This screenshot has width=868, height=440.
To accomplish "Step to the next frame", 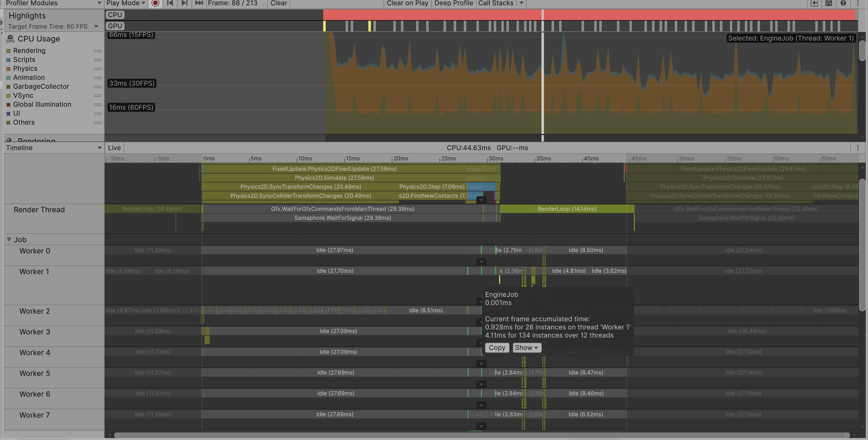I will tap(184, 3).
